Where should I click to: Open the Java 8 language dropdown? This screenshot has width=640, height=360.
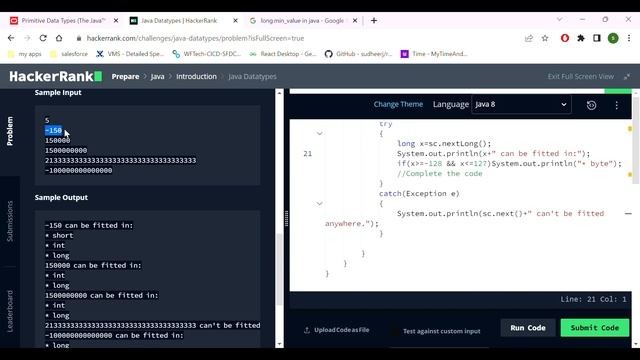[x=521, y=104]
